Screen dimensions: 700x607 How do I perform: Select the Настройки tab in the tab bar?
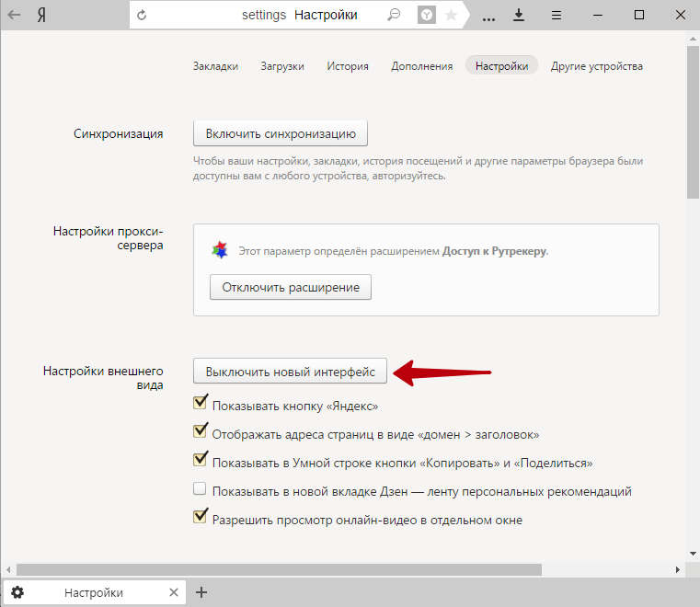pyautogui.click(x=94, y=592)
